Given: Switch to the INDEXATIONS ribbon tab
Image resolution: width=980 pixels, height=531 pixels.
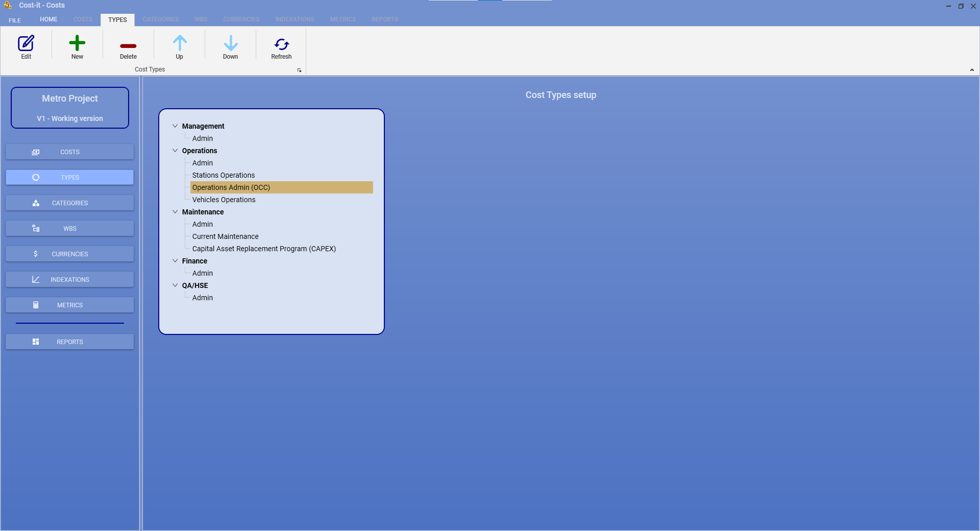Looking at the screenshot, I should [x=295, y=19].
